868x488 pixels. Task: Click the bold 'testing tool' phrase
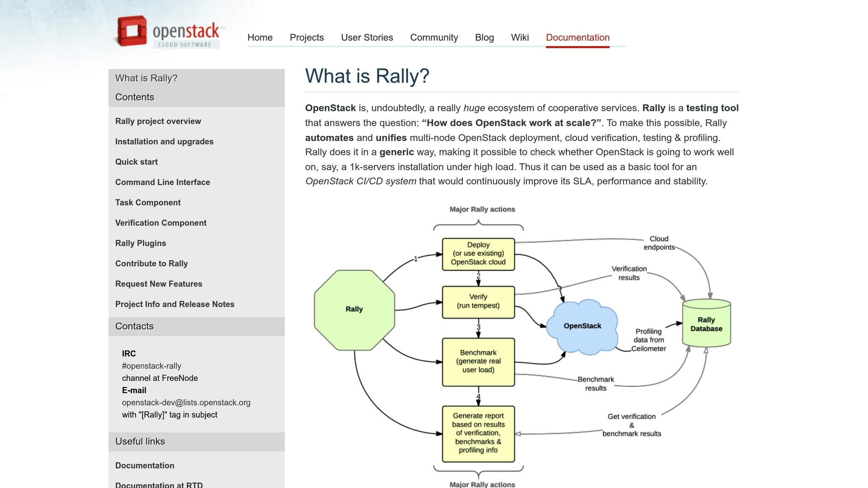pos(712,108)
